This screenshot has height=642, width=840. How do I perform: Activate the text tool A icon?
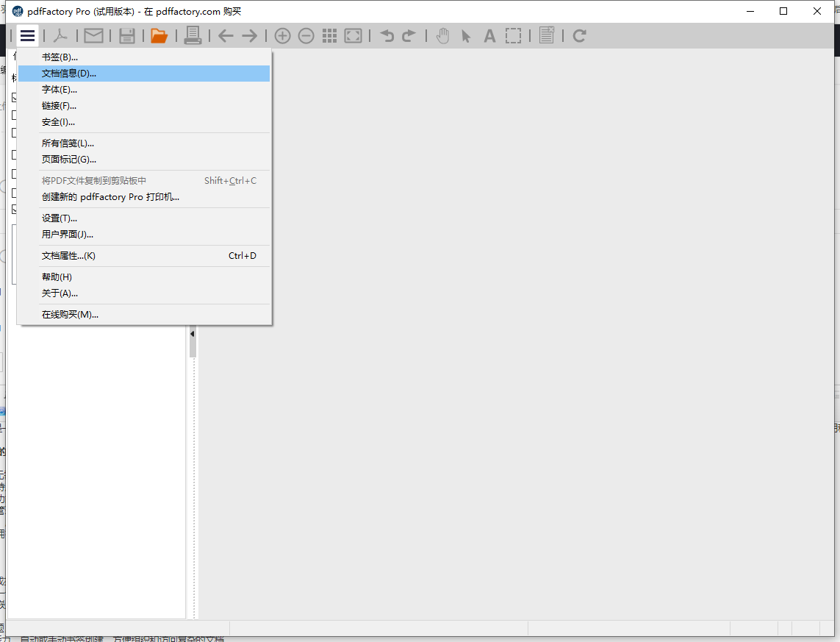pyautogui.click(x=489, y=35)
